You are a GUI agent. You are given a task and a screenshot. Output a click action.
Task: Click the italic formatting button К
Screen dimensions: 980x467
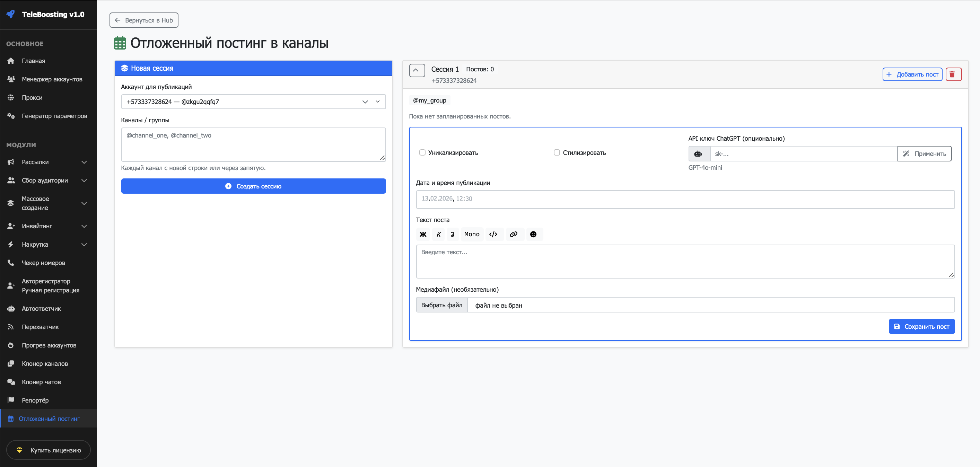click(438, 234)
